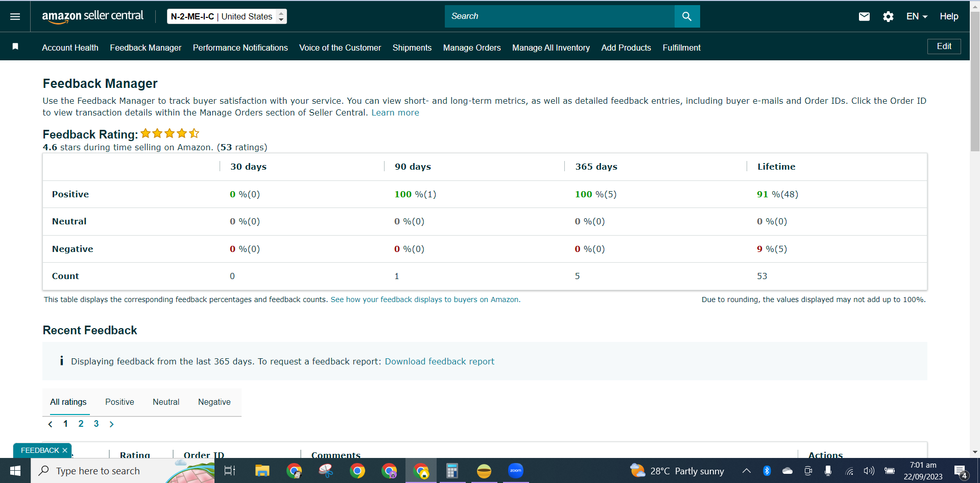Switch to the Positive tab
The image size is (980, 483).
119,402
